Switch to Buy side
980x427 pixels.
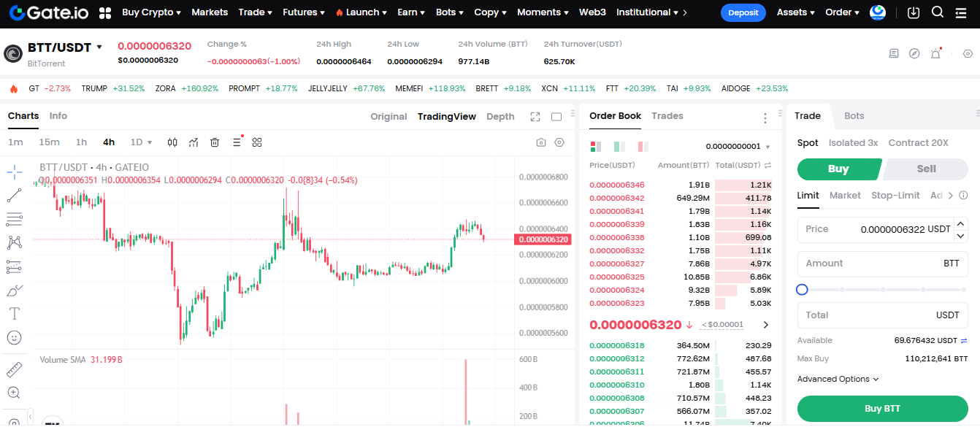coord(838,169)
